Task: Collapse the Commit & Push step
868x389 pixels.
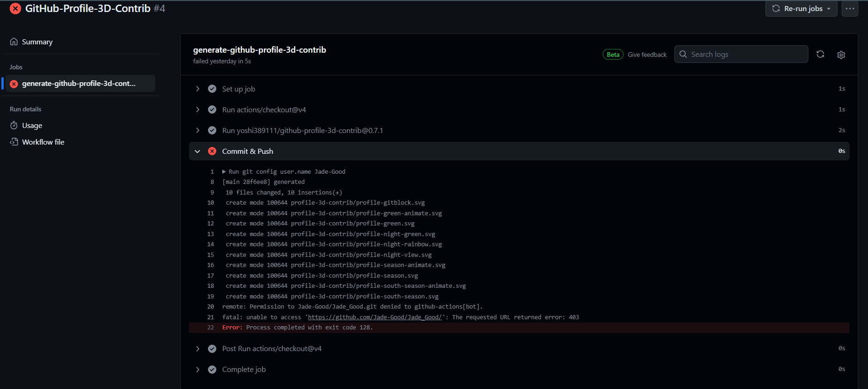Action: pyautogui.click(x=198, y=151)
